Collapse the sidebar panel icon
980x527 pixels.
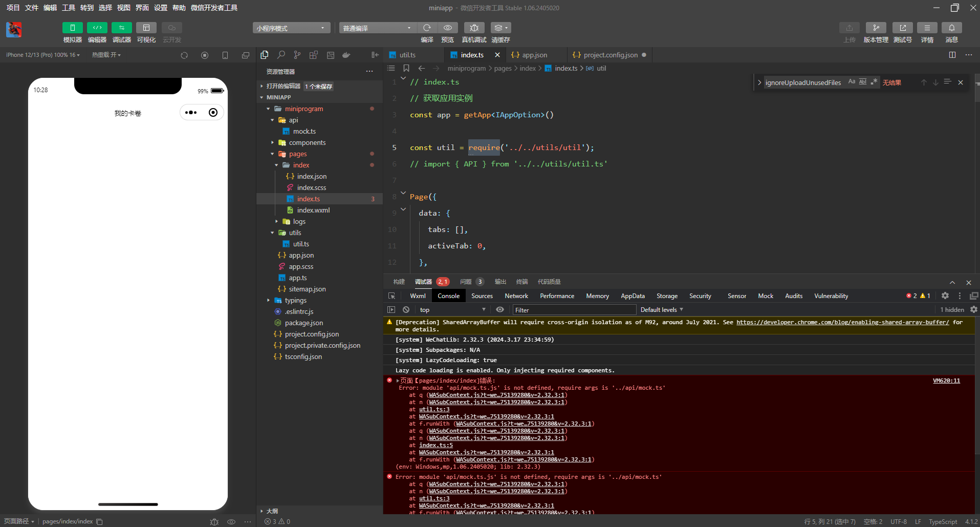pos(375,55)
